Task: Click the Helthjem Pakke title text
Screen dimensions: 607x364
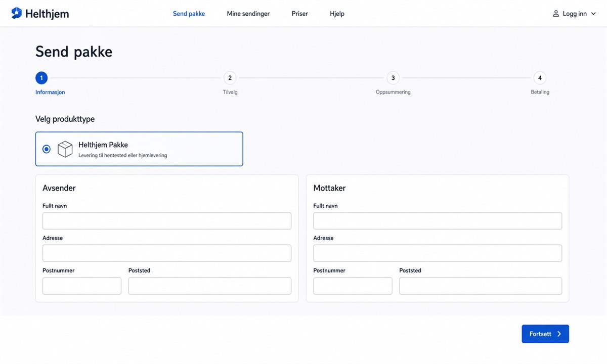Action: (x=103, y=145)
